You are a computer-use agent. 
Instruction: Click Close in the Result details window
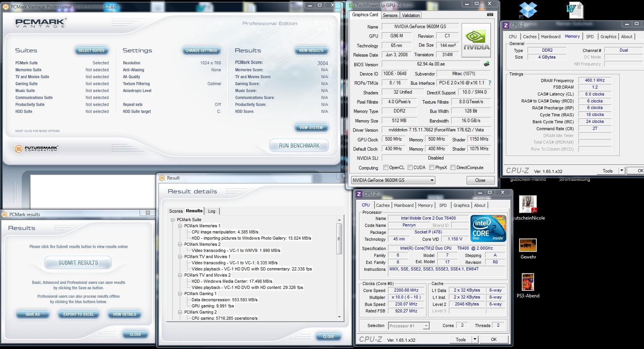tap(328, 337)
